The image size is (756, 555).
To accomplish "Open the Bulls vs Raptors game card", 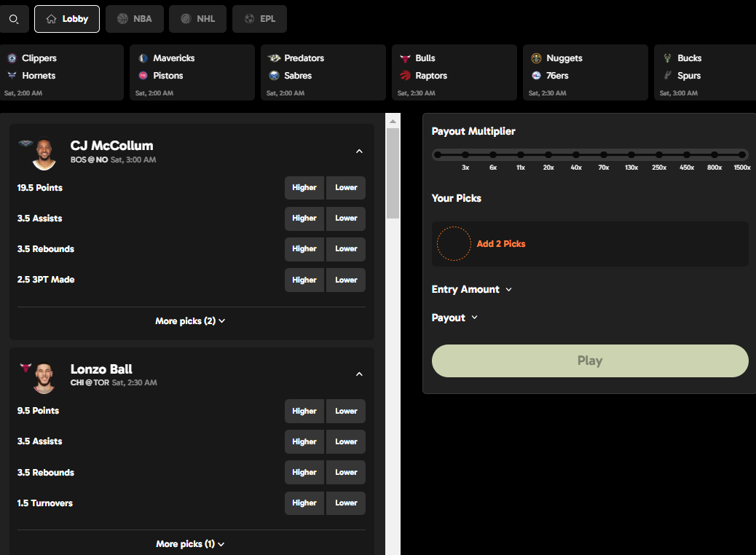I will point(454,73).
